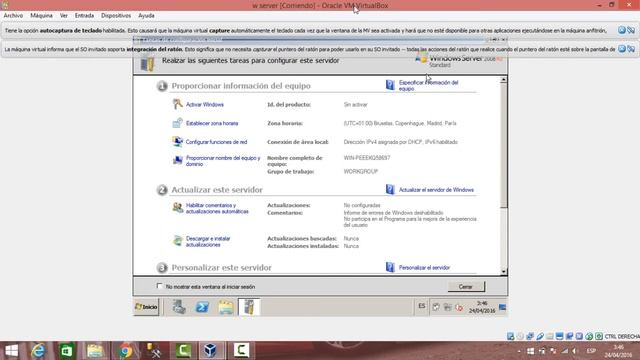Screen dimensions: 640x360
Task: Select Initial Configuration Tasks on guest taskbar
Action: pyautogui.click(x=249, y=307)
